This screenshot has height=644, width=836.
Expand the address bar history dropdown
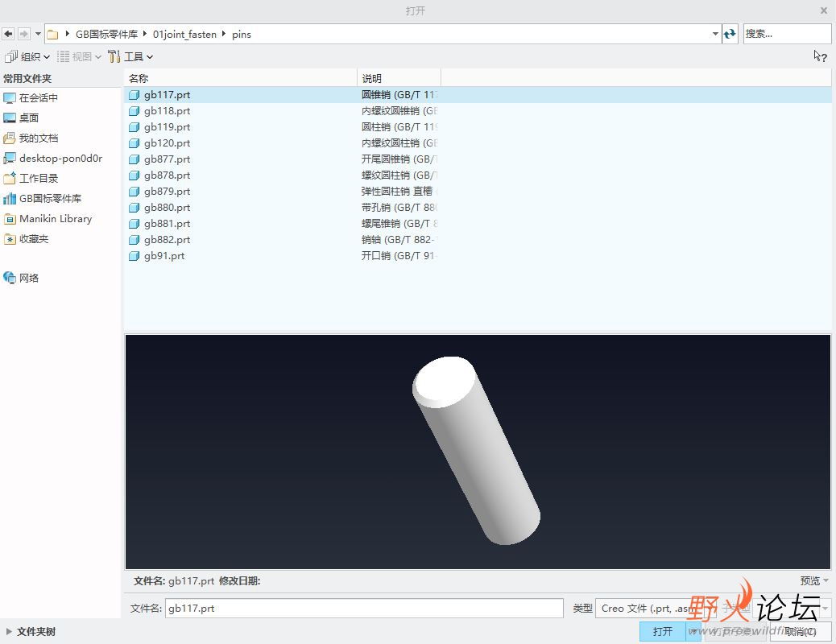(715, 34)
